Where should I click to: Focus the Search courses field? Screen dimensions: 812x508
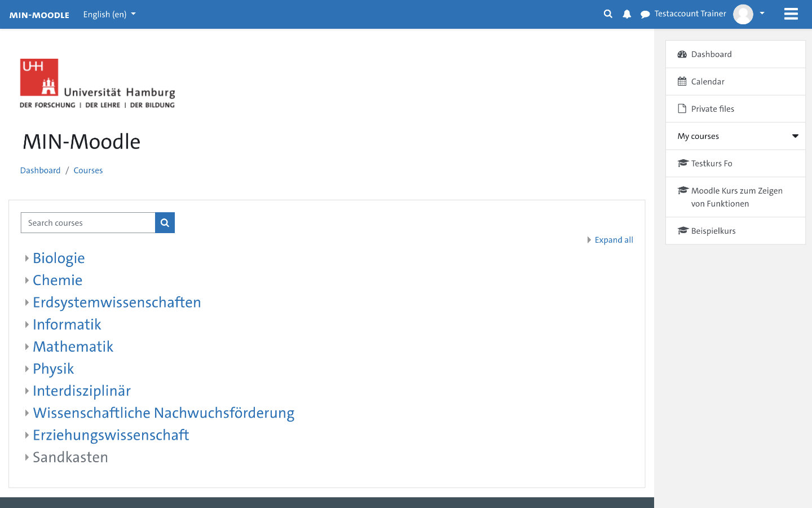[x=88, y=222]
